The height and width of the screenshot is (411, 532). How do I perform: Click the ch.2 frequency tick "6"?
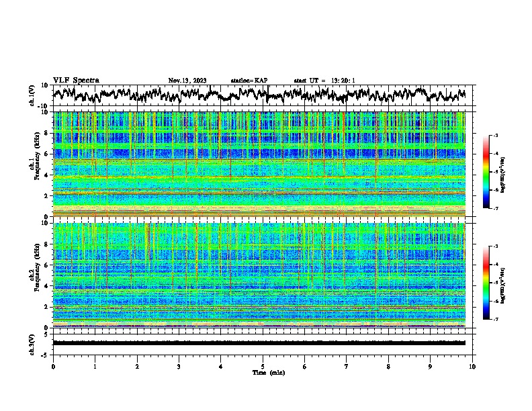48,265
